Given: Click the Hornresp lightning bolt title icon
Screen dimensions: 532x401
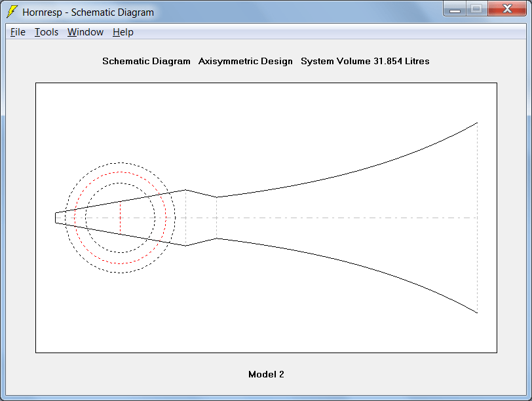Looking at the screenshot, I should (12, 12).
